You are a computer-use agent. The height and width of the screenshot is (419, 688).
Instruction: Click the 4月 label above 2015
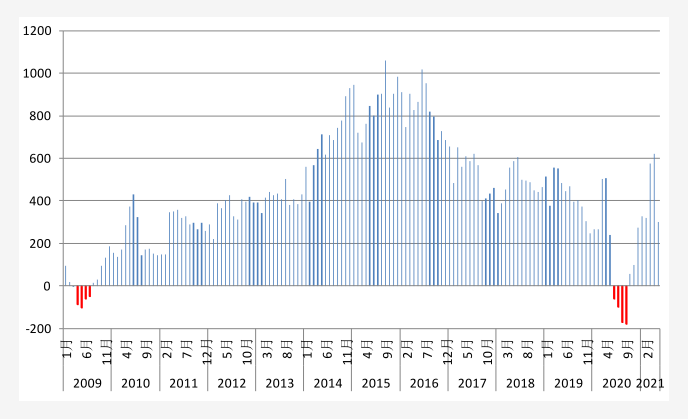[x=368, y=349]
